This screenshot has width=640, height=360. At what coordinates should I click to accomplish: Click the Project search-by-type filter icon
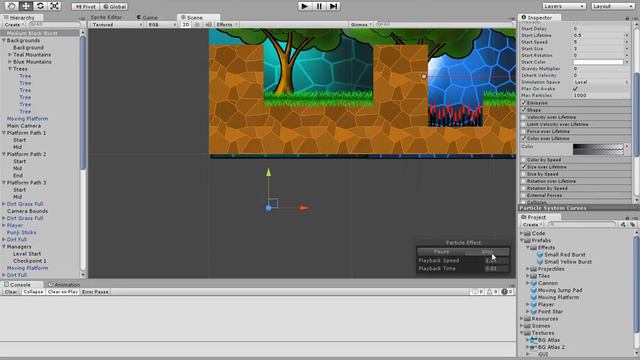coord(623,224)
